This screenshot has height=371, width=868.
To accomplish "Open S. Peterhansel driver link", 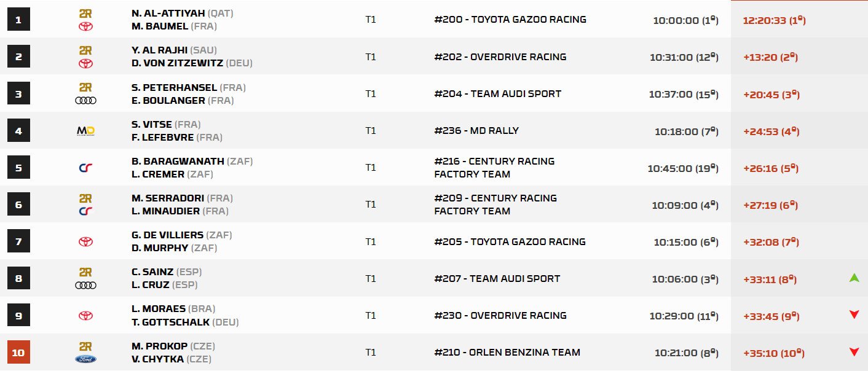I will tap(174, 88).
